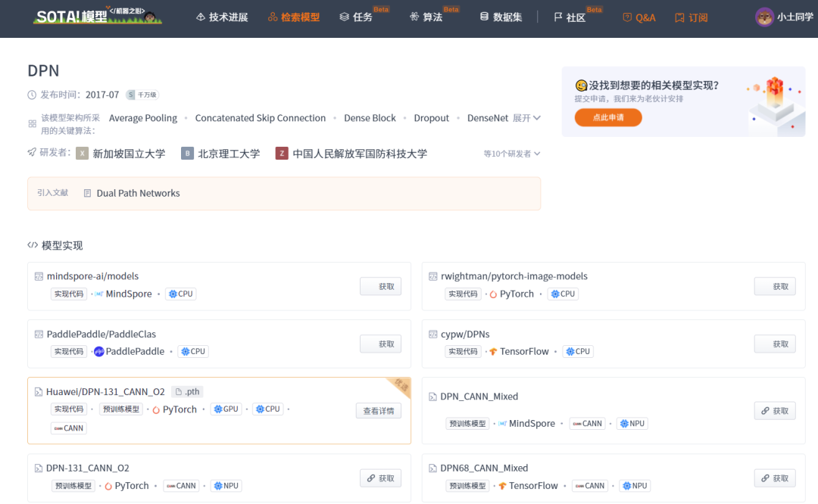Click 获取 link button for DPN_CANN_Mixed
This screenshot has height=504, width=818.
point(775,411)
